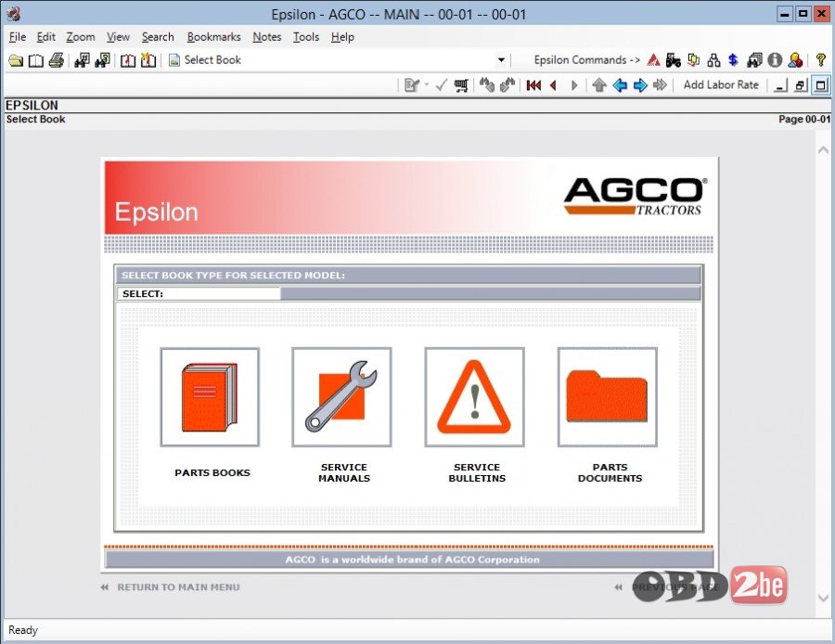Click the Epsilon app icon in title bar
This screenshot has height=644, width=835.
pyautogui.click(x=14, y=14)
